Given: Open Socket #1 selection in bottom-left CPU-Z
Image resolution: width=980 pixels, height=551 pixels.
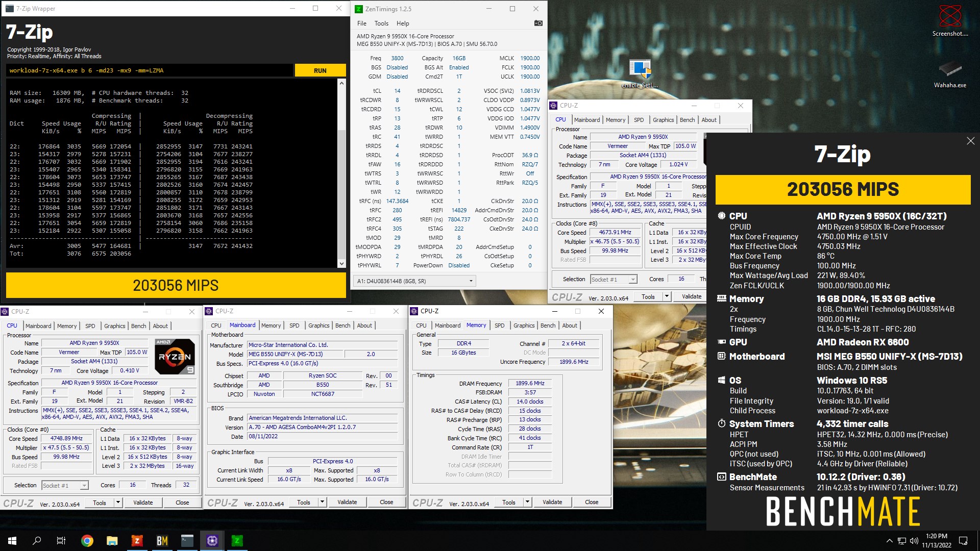Looking at the screenshot, I should coord(65,485).
